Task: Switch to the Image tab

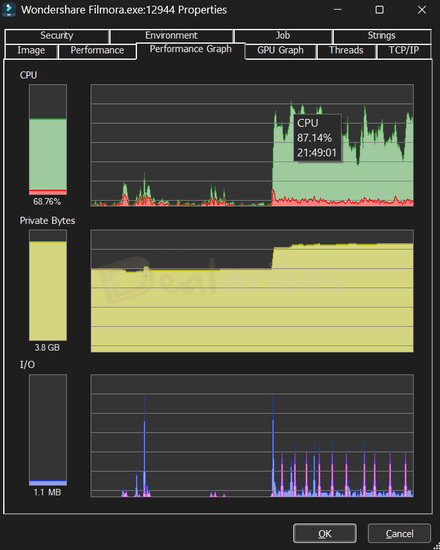Action: tap(31, 51)
